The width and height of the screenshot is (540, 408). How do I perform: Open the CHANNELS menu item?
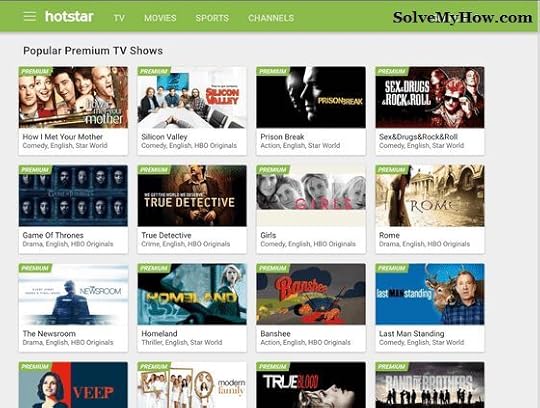[x=271, y=18]
